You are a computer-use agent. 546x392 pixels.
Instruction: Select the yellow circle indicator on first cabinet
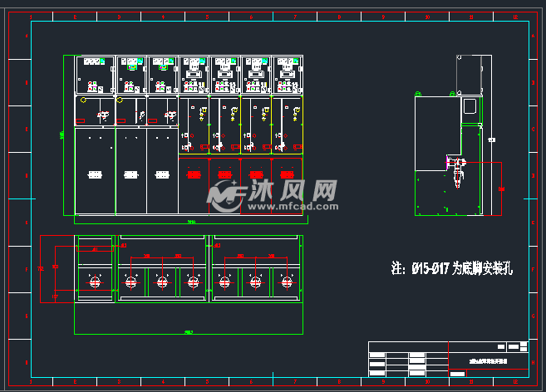[x=81, y=100]
